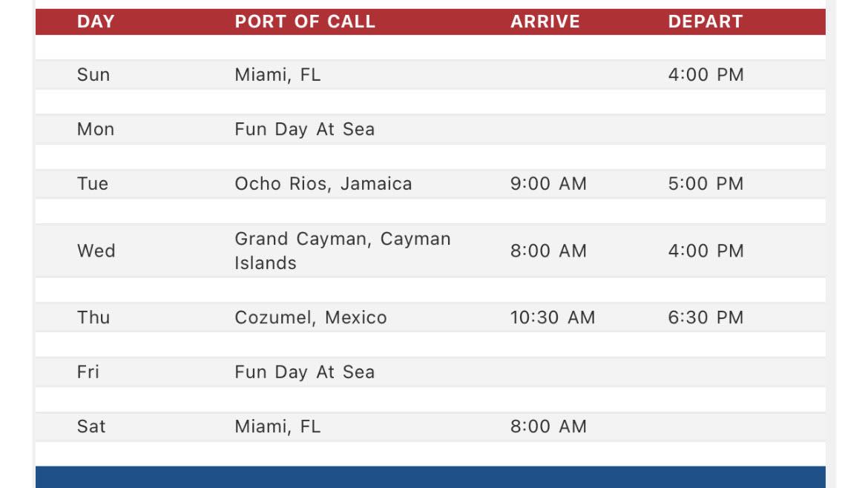Click the blue banner below the table

430,477
